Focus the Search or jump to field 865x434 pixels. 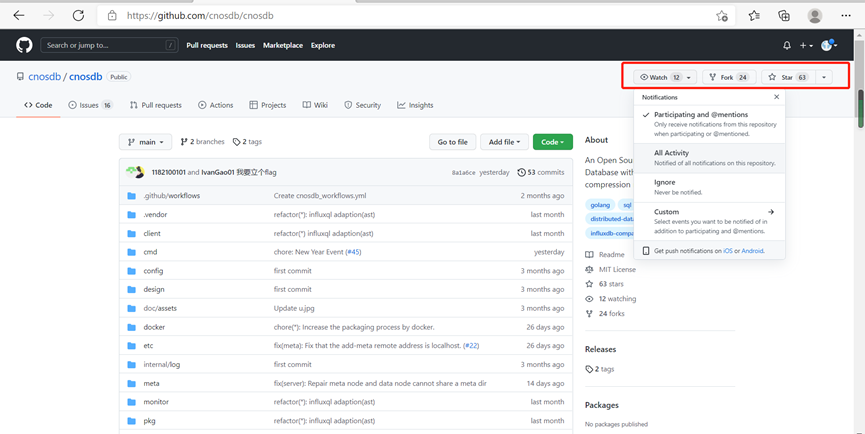109,45
